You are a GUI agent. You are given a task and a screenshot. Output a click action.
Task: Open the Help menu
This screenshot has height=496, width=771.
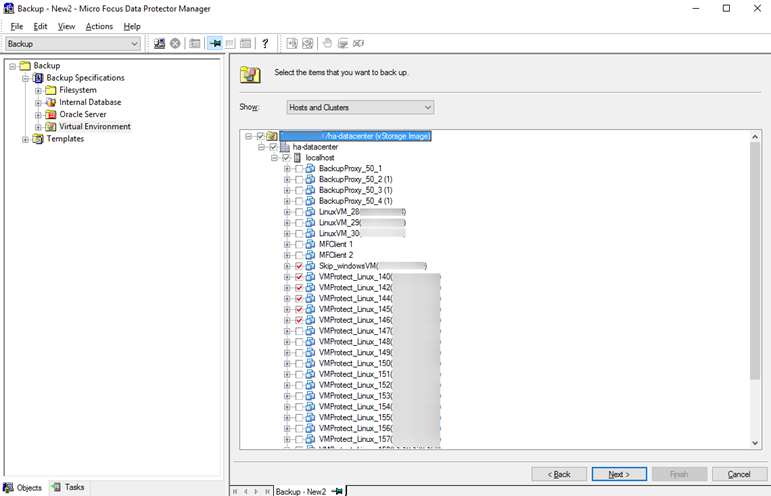click(132, 27)
